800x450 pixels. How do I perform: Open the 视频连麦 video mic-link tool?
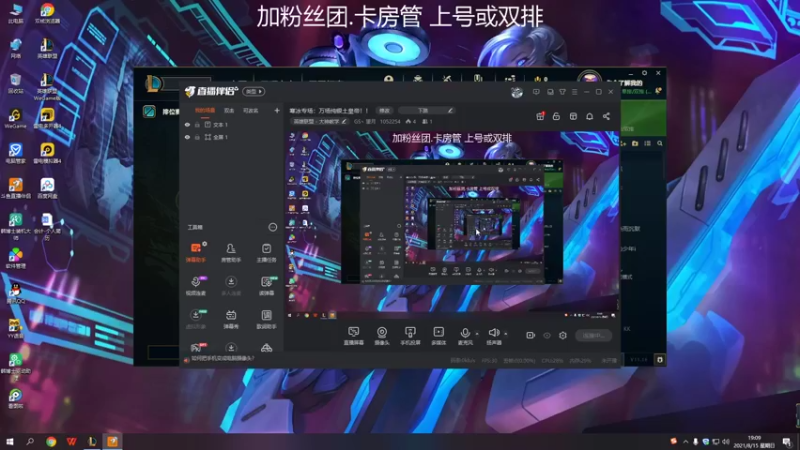[196, 286]
